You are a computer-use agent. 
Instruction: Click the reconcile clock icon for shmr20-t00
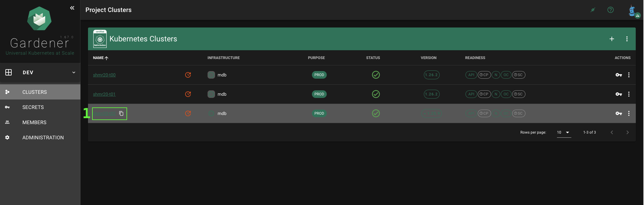(188, 75)
